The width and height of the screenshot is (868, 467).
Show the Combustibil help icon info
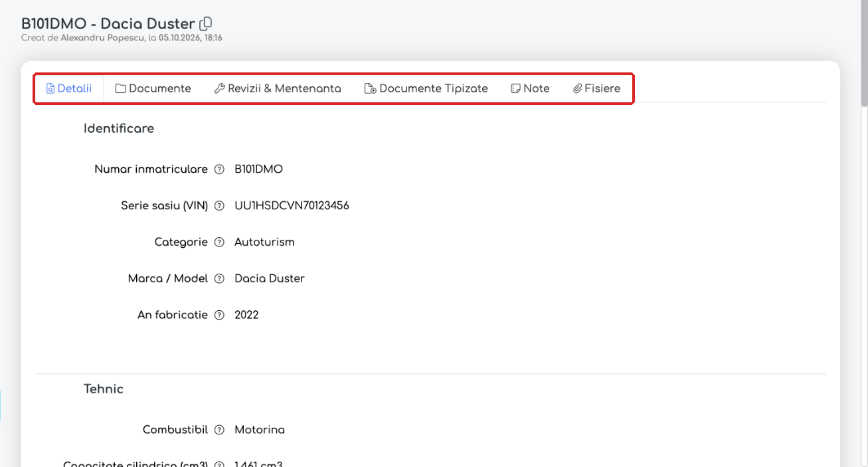coord(219,430)
